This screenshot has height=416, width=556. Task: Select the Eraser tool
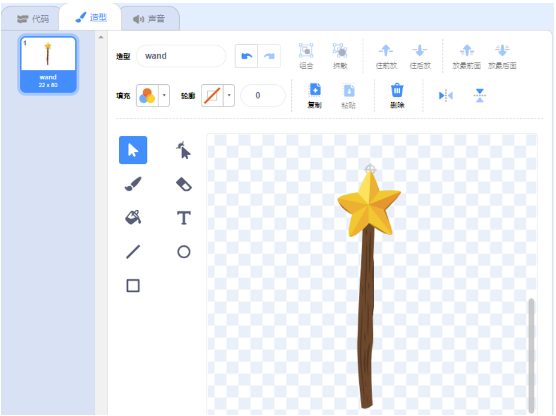[x=184, y=184]
